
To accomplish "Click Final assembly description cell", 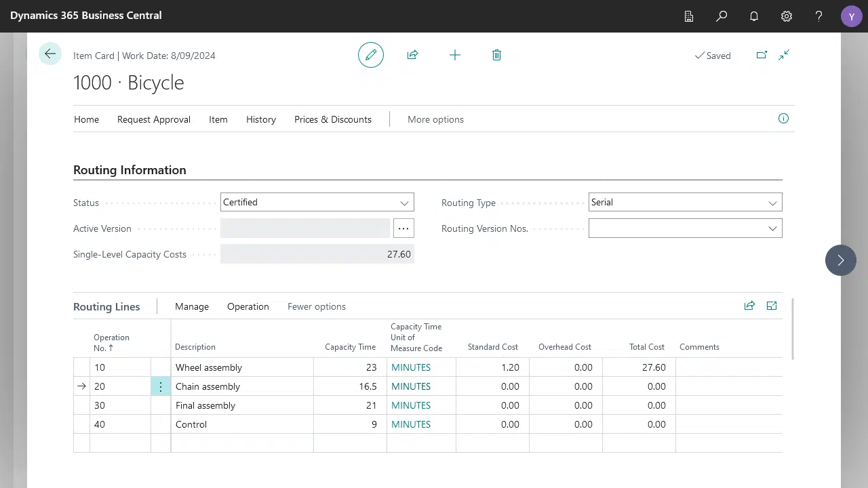I will click(242, 405).
